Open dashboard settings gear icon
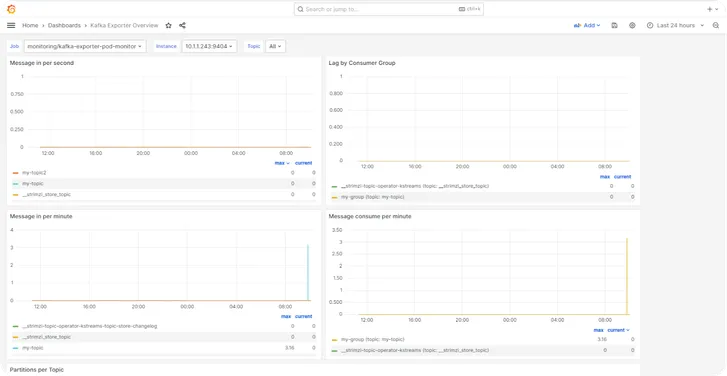Viewport: 727px width, 376px height. (632, 25)
